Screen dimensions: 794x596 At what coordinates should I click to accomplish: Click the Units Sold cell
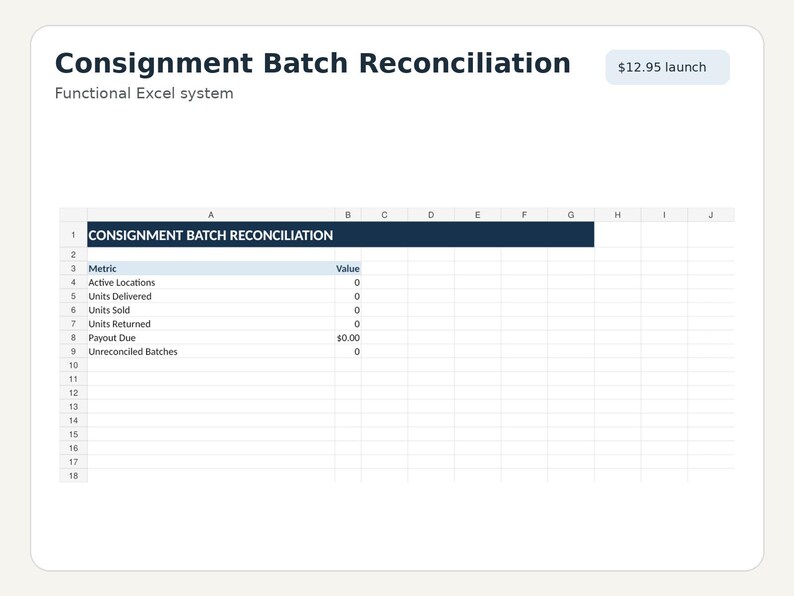tap(211, 310)
